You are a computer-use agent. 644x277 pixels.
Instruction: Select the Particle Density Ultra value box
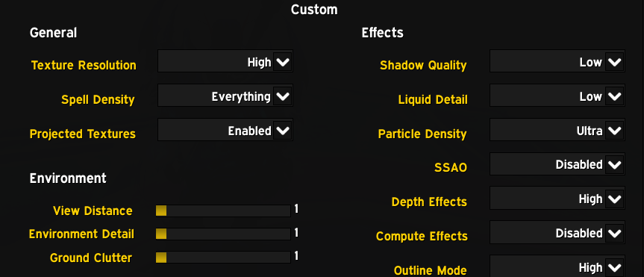[557, 130]
